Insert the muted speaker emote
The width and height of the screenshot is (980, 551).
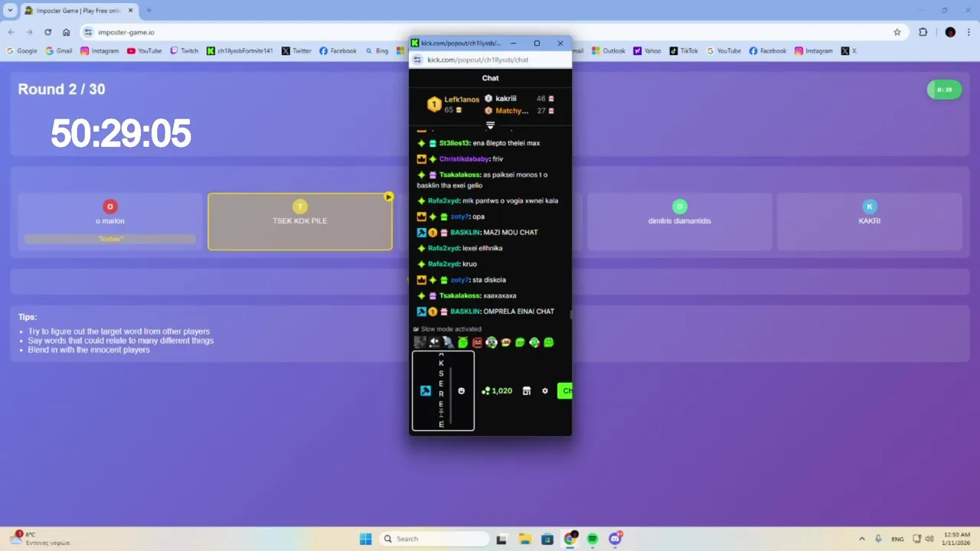[x=434, y=342]
